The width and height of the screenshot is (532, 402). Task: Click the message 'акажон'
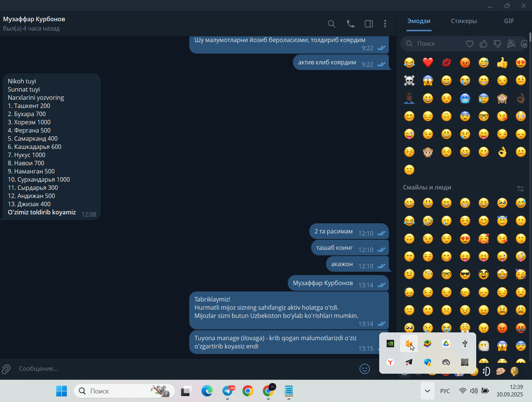coord(357,264)
